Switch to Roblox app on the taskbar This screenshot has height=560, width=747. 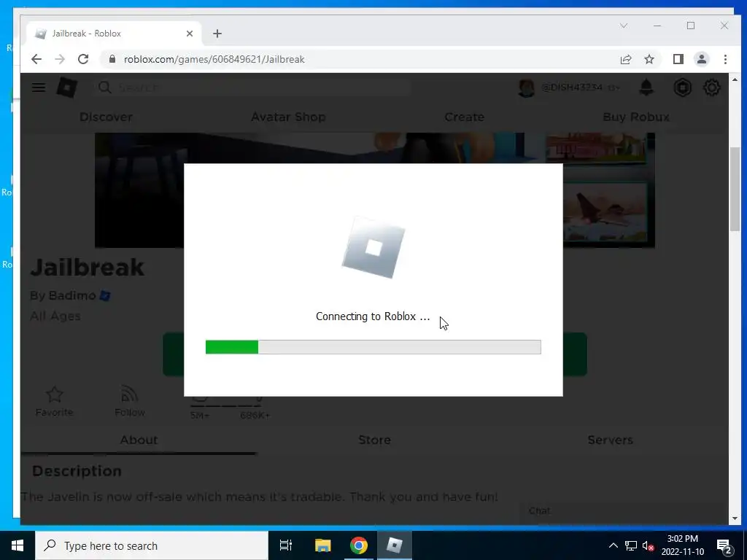point(395,545)
